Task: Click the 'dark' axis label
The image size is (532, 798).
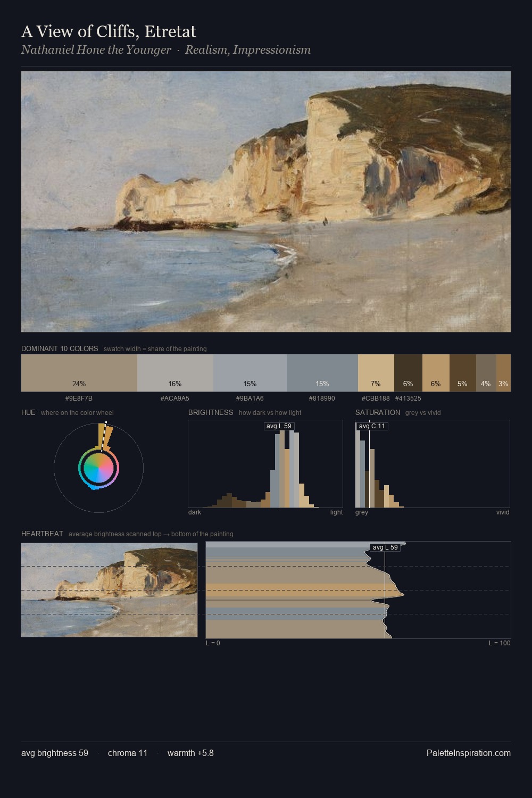Action: pos(195,512)
